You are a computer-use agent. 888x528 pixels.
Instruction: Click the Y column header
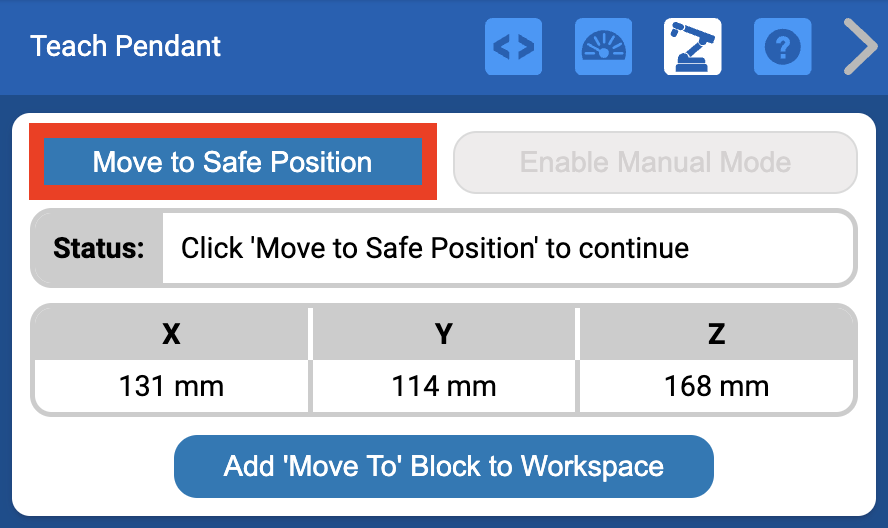coord(444,334)
